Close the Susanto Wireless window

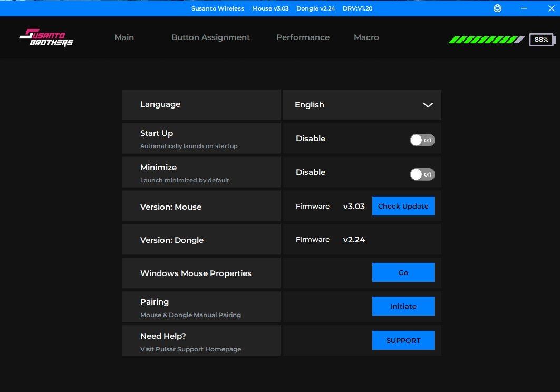coord(551,8)
